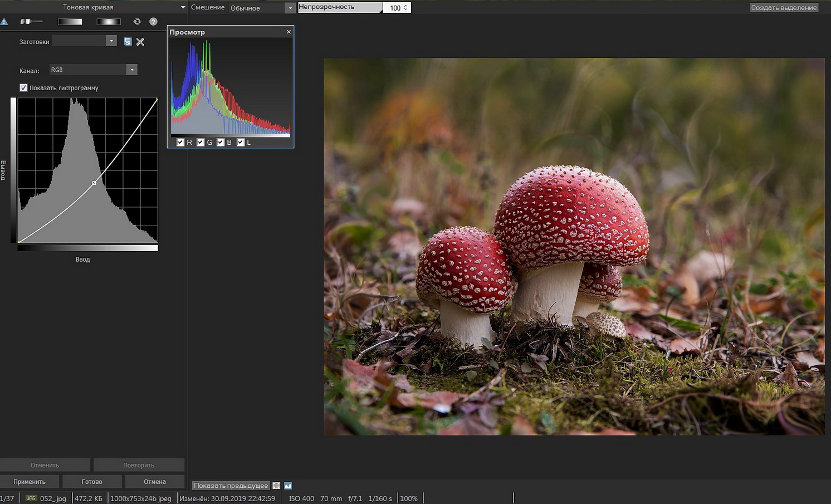This screenshot has width=831, height=504.
Task: Click the reset arrows icon
Action: tap(137, 22)
